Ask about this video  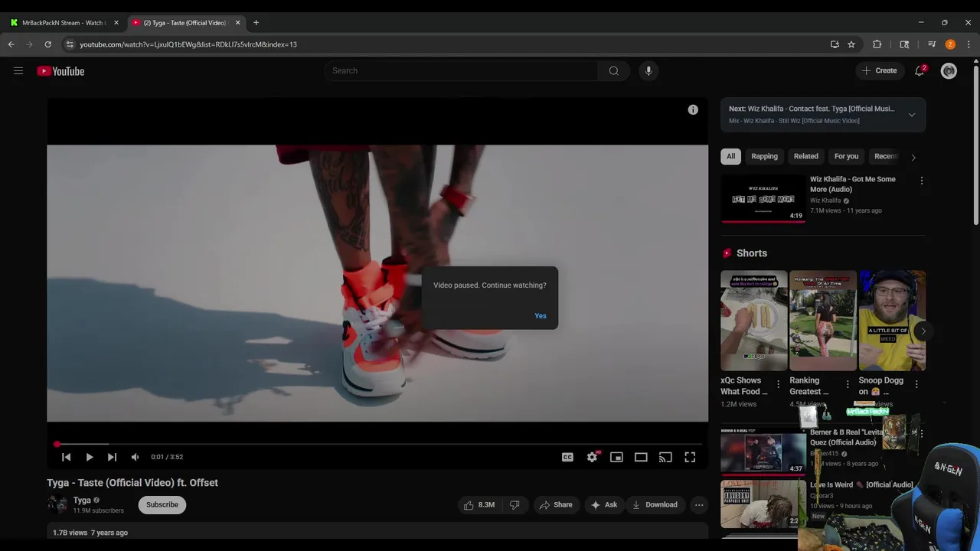pos(603,505)
